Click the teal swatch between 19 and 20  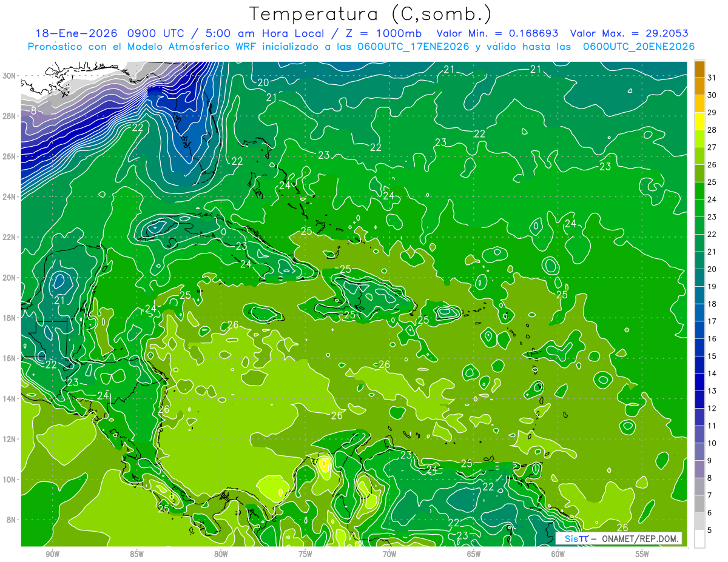(x=699, y=278)
